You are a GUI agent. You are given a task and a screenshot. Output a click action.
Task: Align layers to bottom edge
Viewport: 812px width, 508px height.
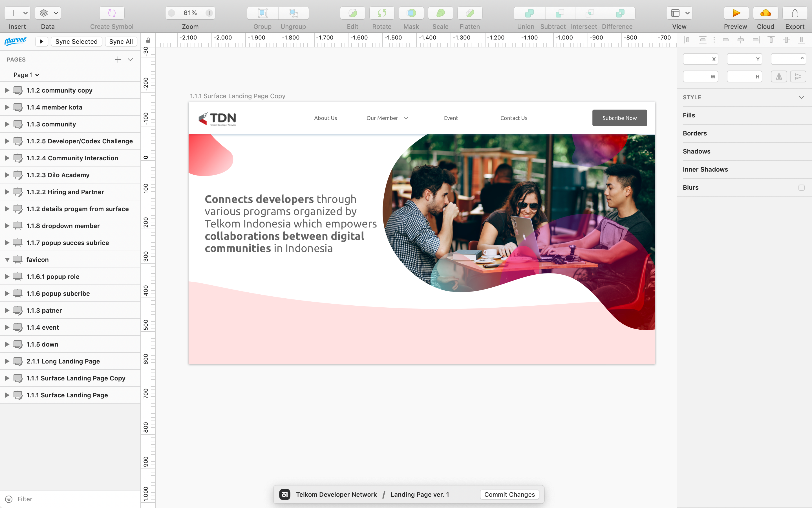(x=801, y=40)
